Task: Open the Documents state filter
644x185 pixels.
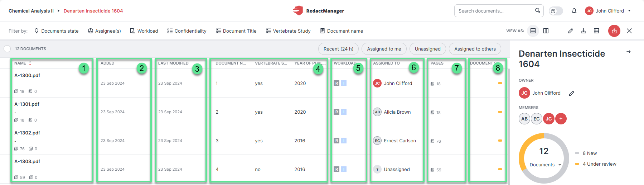Action: point(56,31)
